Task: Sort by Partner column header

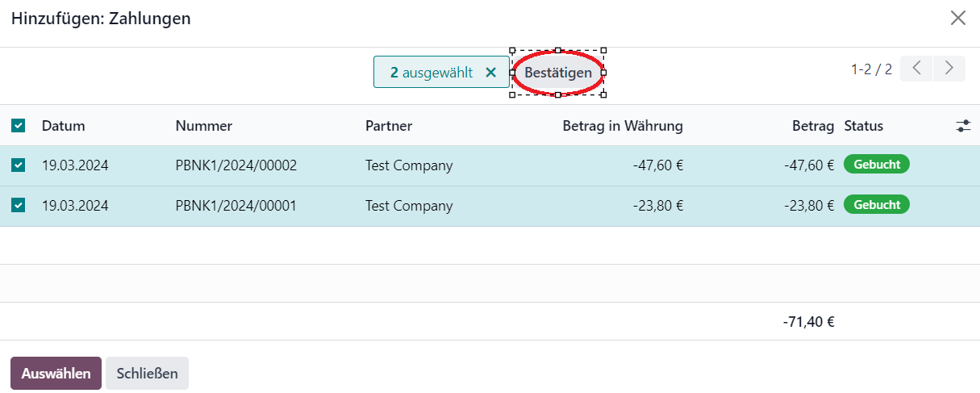Action: click(x=389, y=126)
